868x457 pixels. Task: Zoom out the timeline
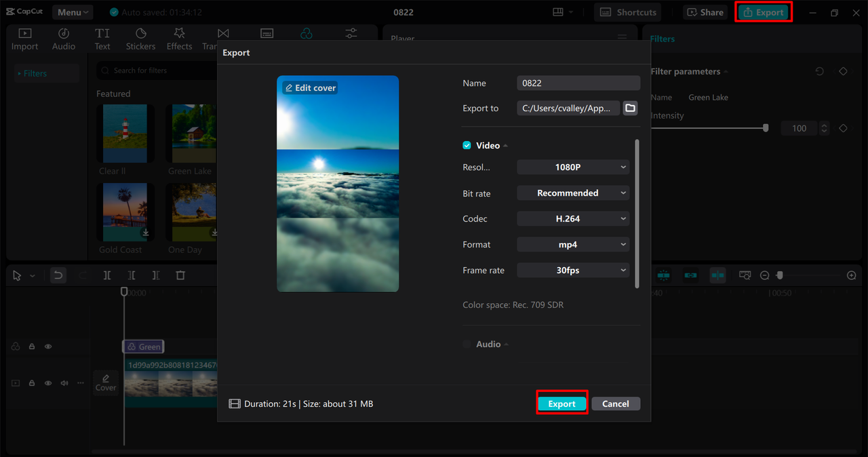tap(764, 275)
